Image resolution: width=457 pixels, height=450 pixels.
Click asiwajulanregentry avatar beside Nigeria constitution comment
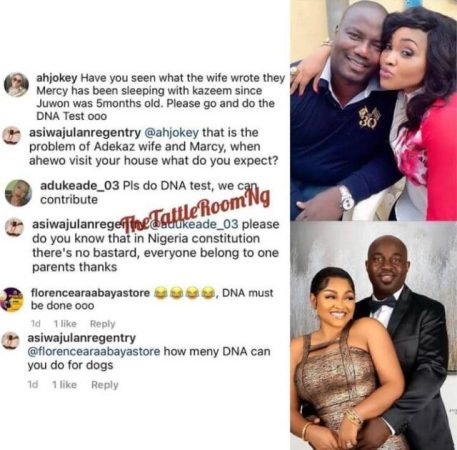click(14, 227)
